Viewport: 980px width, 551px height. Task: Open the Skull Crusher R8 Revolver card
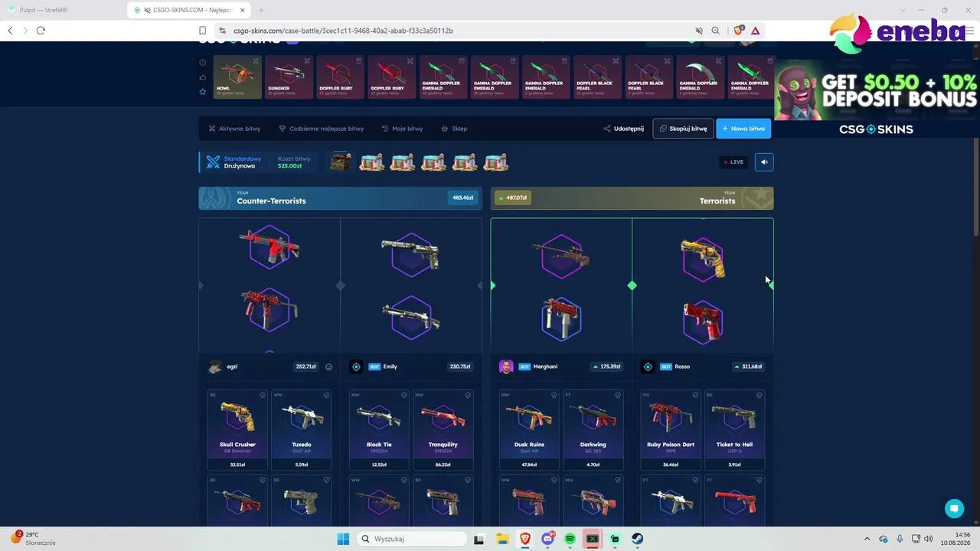[x=237, y=431]
